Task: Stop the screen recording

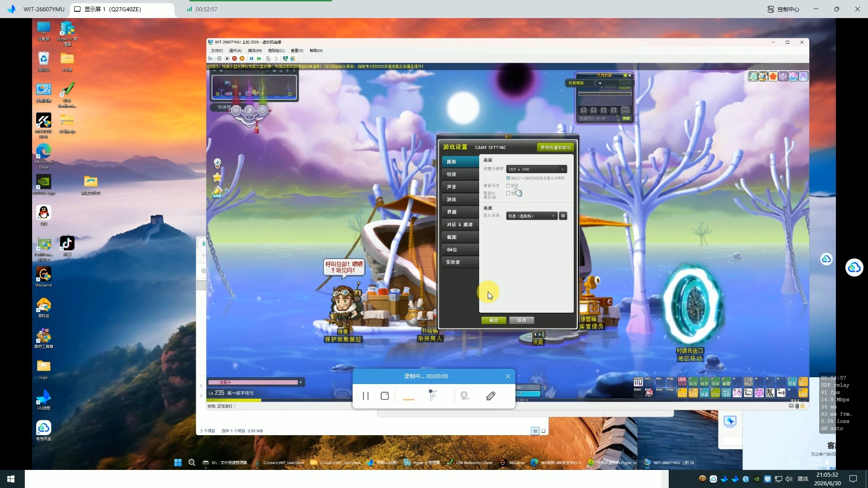Action: pos(385,396)
